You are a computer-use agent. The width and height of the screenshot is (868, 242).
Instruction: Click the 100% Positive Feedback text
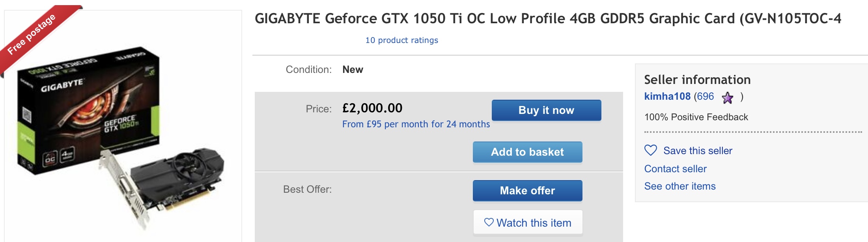coord(696,117)
